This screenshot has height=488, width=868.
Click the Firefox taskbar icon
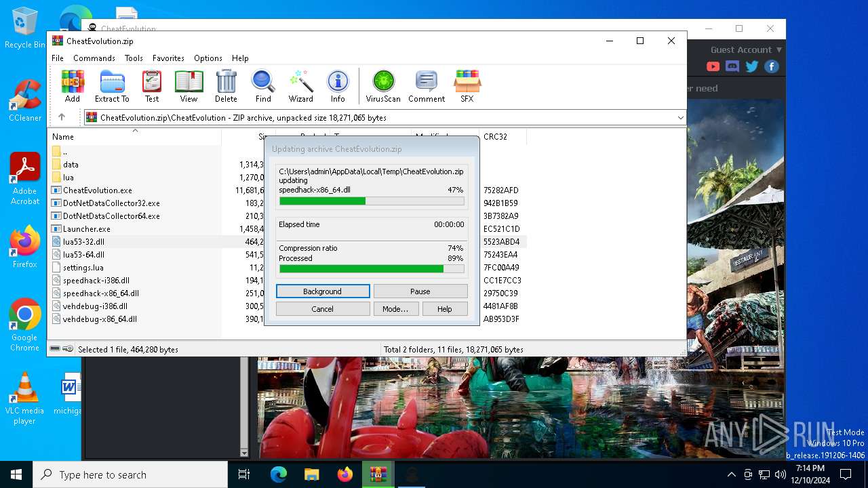(x=344, y=474)
